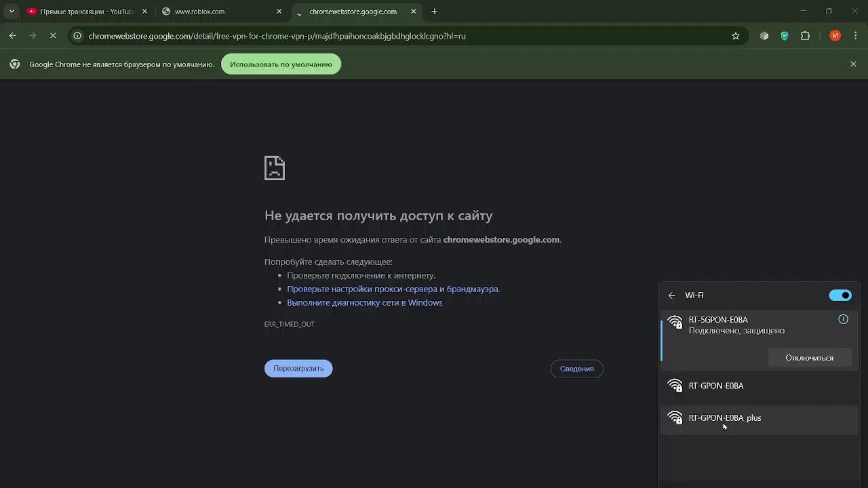868x488 pixels.
Task: Click Wi-Fi signal icon of RT-GPON-E0BA_plus
Action: (x=675, y=418)
